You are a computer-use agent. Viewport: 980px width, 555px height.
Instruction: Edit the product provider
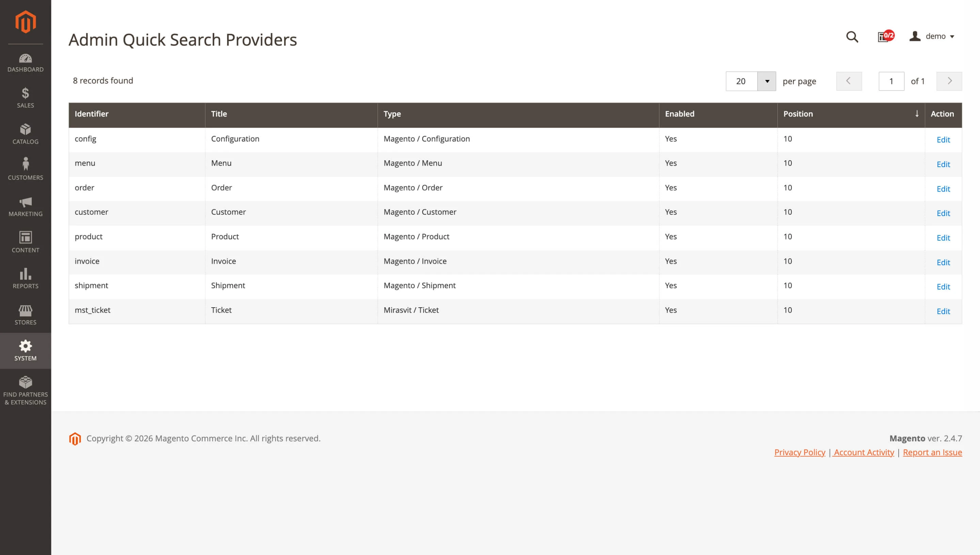[x=943, y=238]
